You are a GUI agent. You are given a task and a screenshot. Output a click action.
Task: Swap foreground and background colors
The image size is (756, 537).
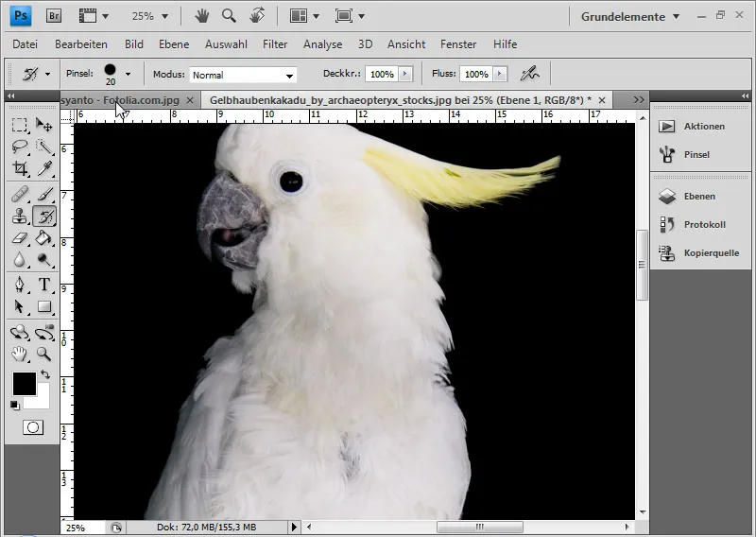coord(43,375)
